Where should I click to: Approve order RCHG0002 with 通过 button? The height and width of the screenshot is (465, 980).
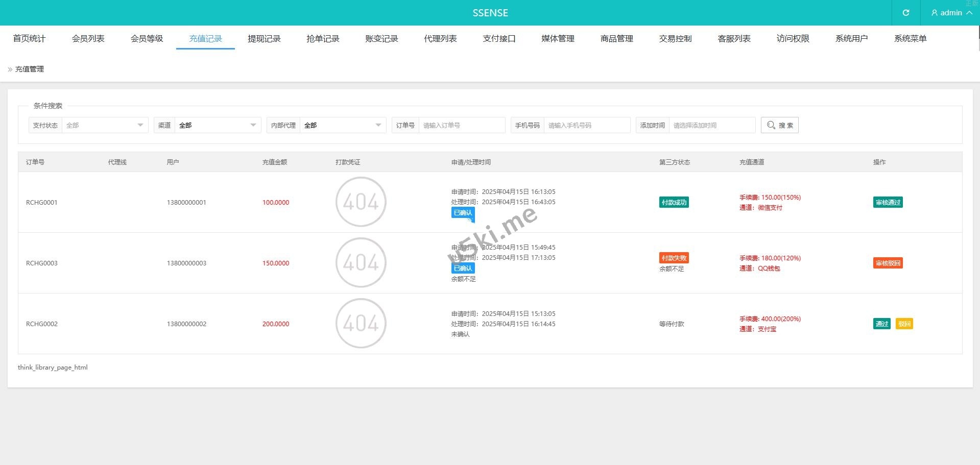(881, 324)
